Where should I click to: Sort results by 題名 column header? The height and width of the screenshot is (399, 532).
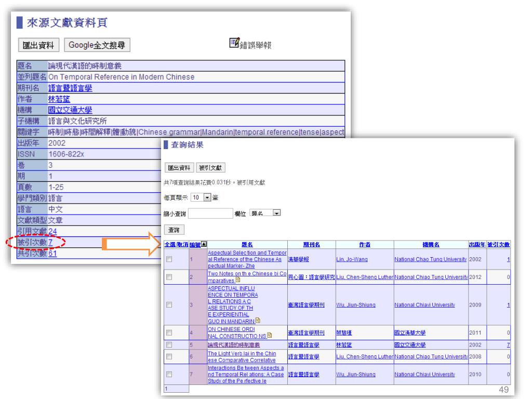point(247,245)
